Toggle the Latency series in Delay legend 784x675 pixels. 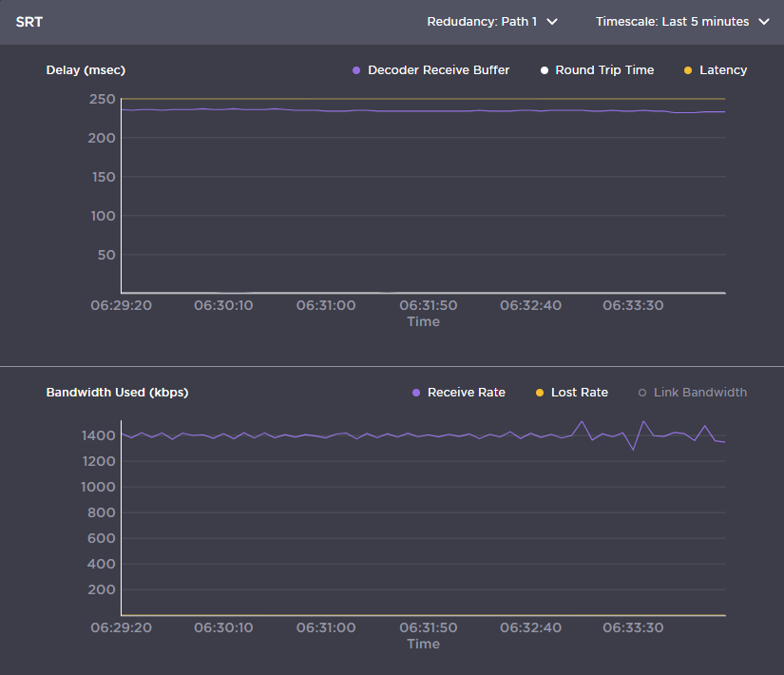(x=722, y=70)
